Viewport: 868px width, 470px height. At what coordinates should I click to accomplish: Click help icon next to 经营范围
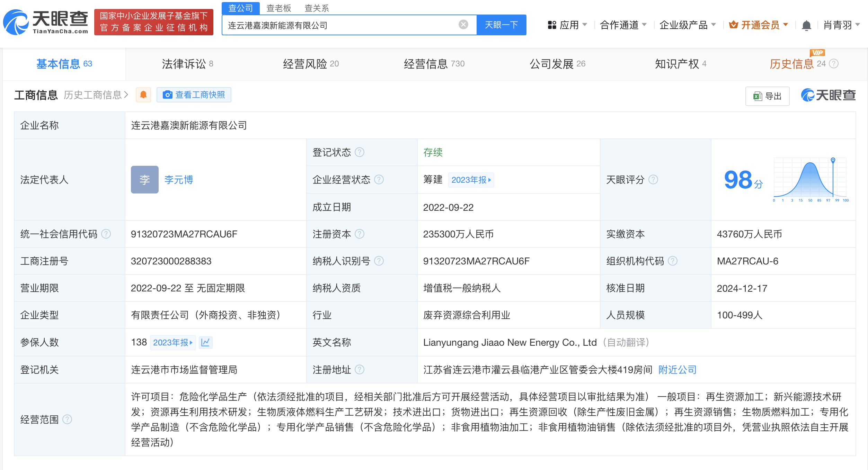[67, 419]
